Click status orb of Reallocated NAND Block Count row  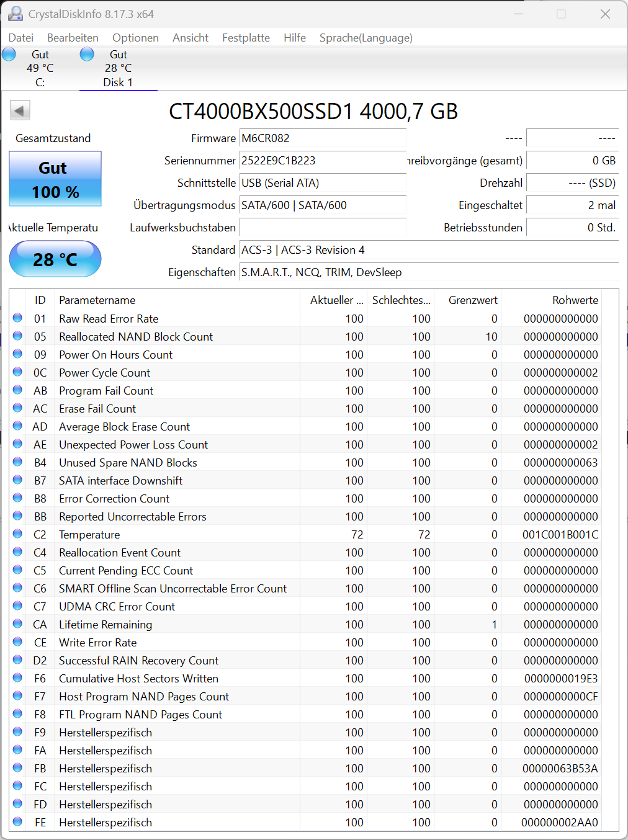tap(17, 336)
